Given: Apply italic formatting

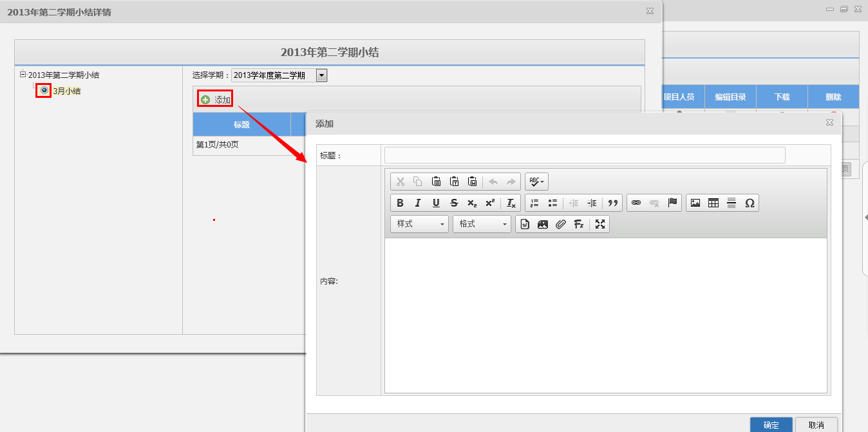Looking at the screenshot, I should coord(418,203).
